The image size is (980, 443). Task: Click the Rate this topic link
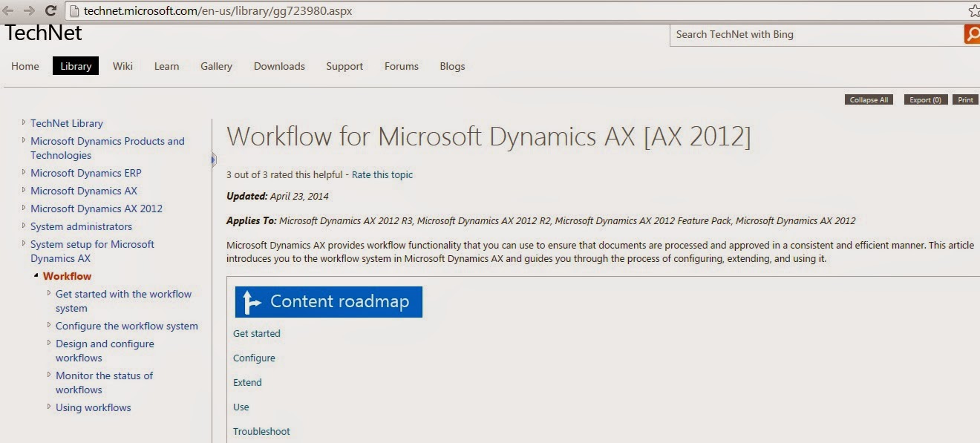382,174
